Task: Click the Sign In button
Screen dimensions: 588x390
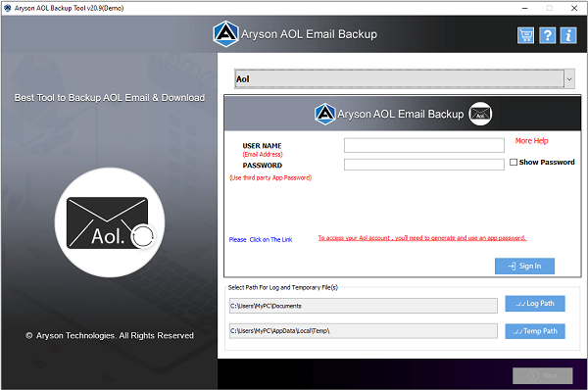Action: tap(524, 266)
